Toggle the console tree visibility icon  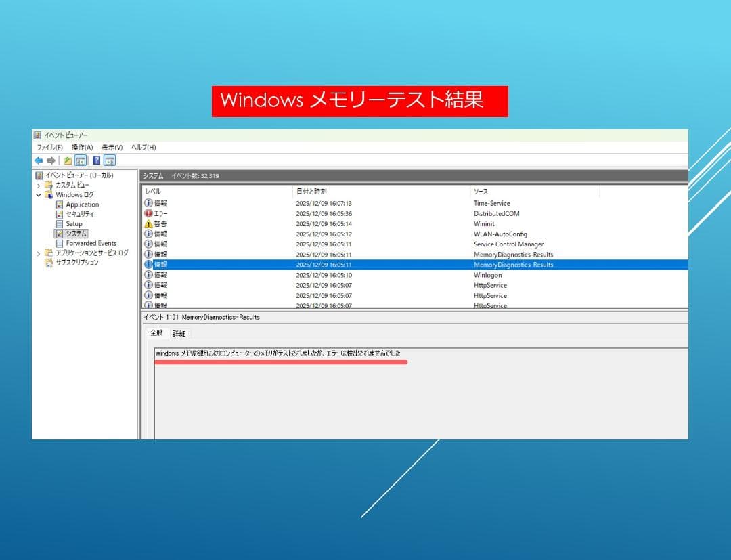coord(81,160)
